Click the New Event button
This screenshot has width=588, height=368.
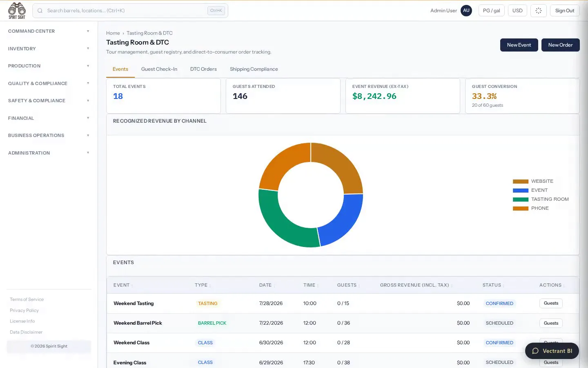tap(519, 45)
